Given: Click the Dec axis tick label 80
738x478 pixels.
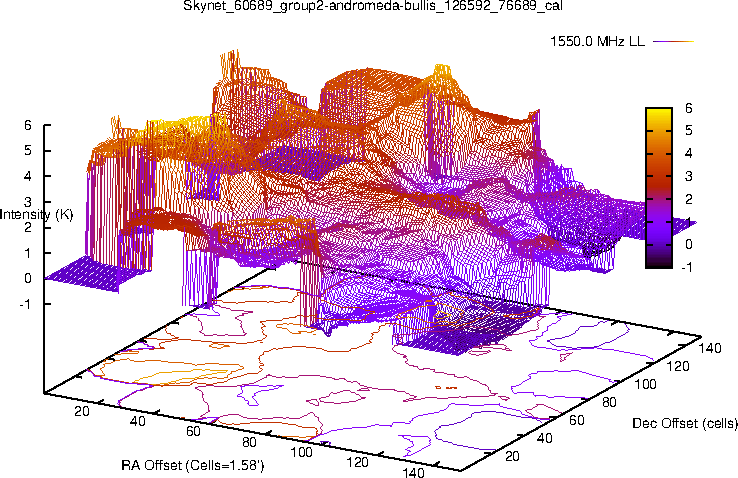Looking at the screenshot, I should [x=609, y=402].
